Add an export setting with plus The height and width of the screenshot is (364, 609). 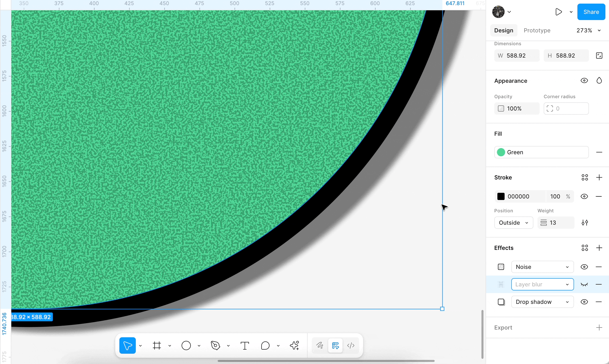click(599, 327)
